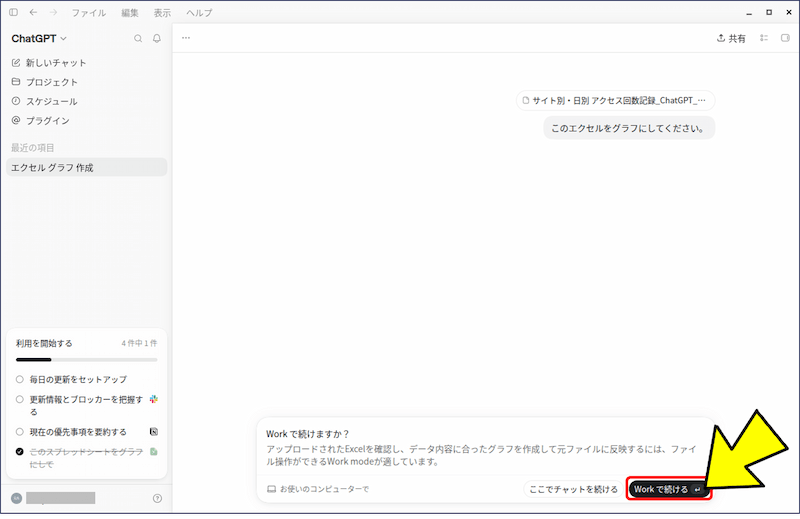Click the 利用を開始する progress bar
This screenshot has width=800, height=519.
(x=86, y=360)
